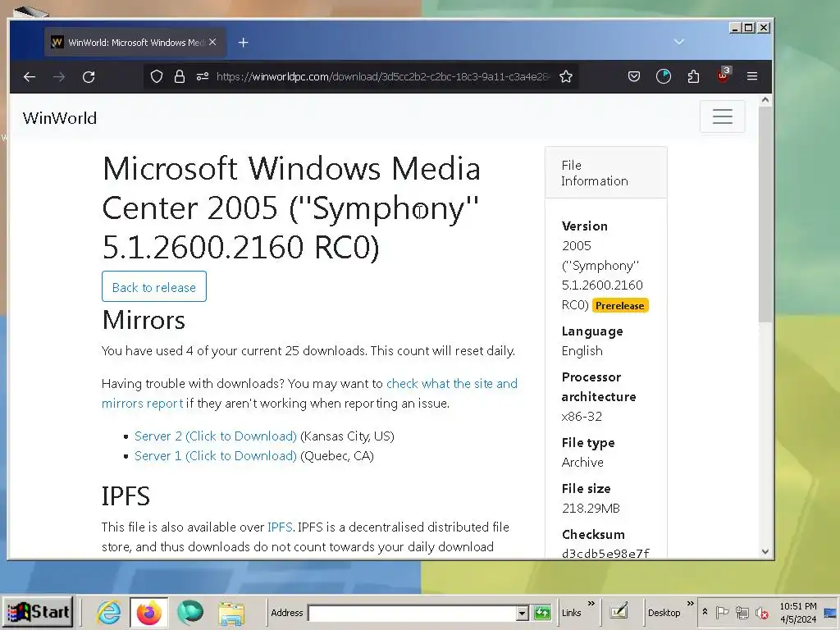This screenshot has width=840, height=630.
Task: Open the uBlock Origin icon with badge 3
Action: pyautogui.click(x=724, y=75)
